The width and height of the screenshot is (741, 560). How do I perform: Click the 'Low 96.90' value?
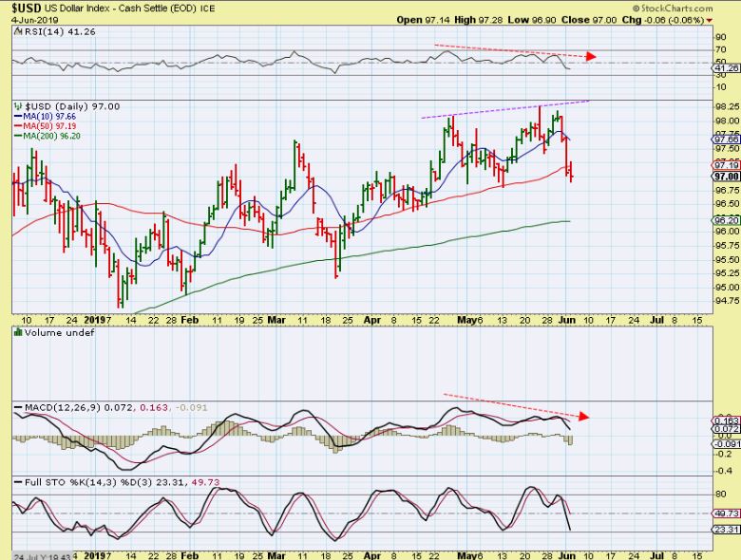(x=533, y=20)
